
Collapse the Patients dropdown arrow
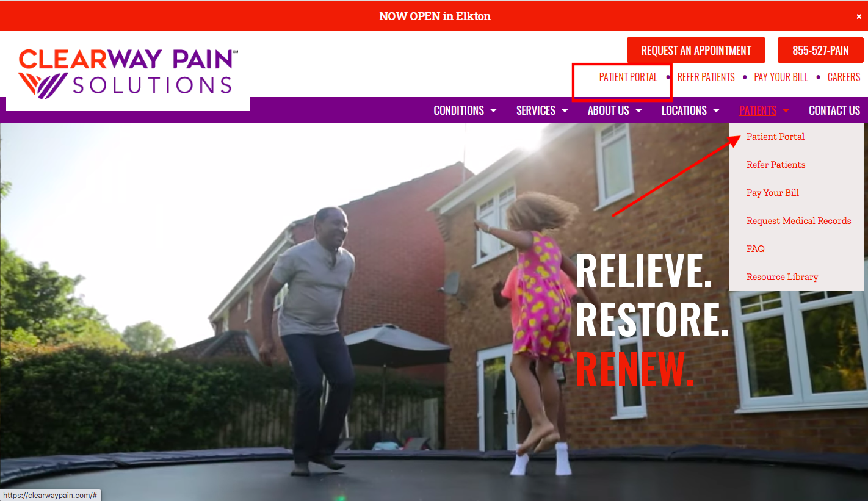(786, 110)
